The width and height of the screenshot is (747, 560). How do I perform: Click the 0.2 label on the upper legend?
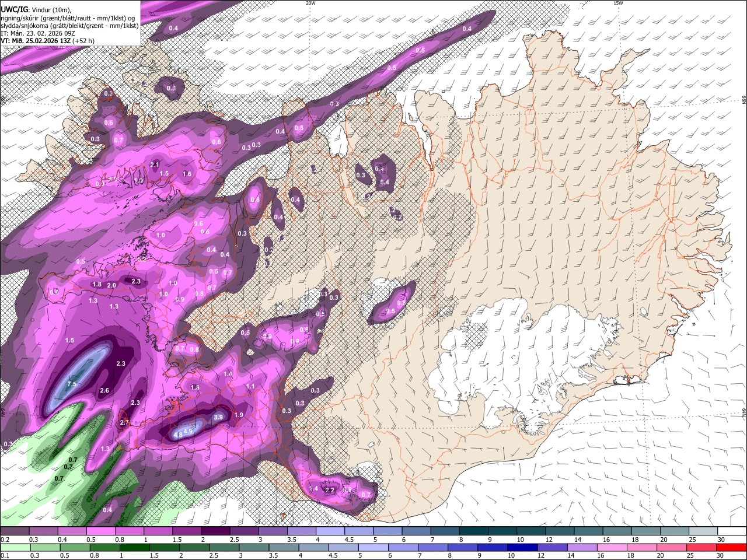click(5, 540)
